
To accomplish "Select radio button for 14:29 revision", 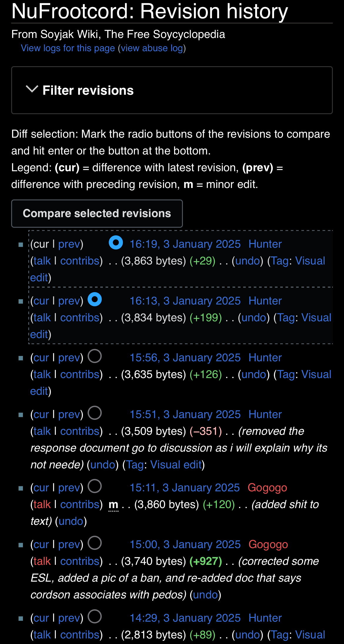I will (x=95, y=617).
